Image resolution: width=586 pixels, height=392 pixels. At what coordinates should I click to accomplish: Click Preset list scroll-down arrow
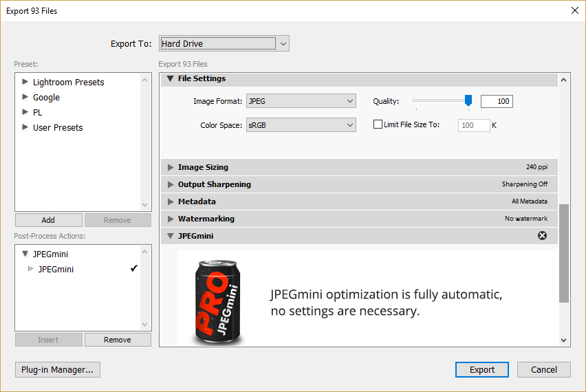click(145, 205)
